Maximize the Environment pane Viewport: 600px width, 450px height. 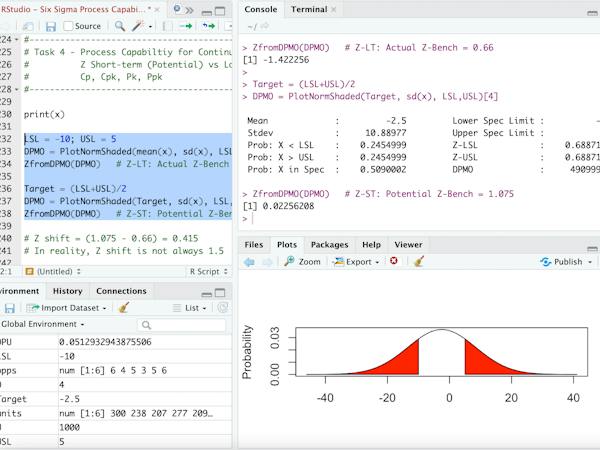click(220, 293)
